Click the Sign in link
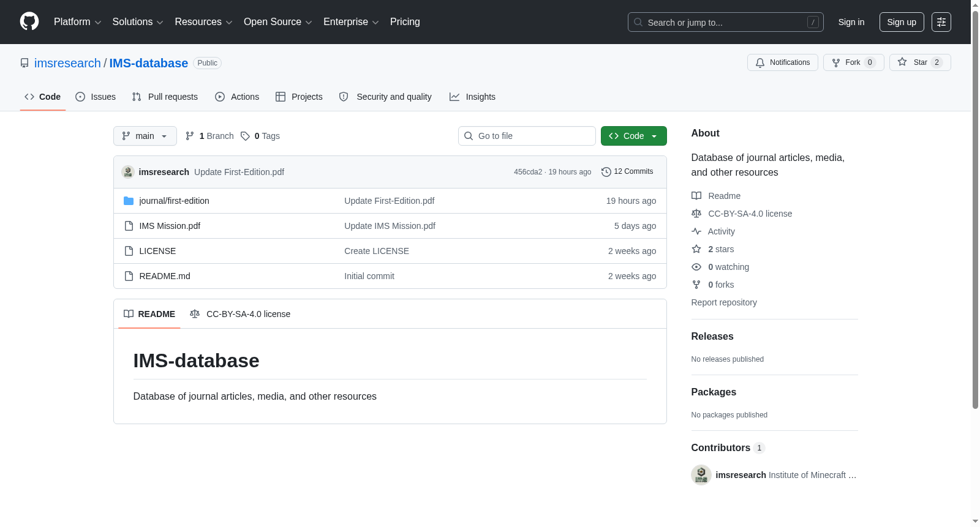Viewport: 980px width, 527px height. [851, 22]
